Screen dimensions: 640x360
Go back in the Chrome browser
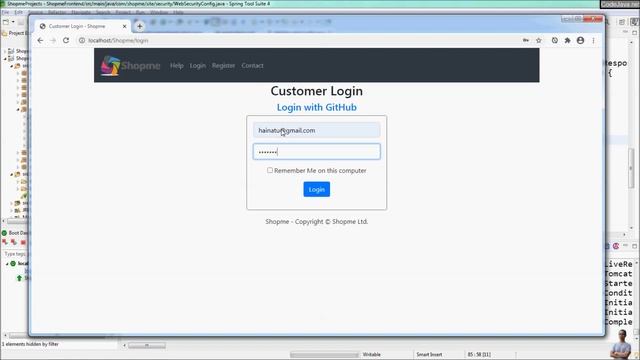point(40,40)
